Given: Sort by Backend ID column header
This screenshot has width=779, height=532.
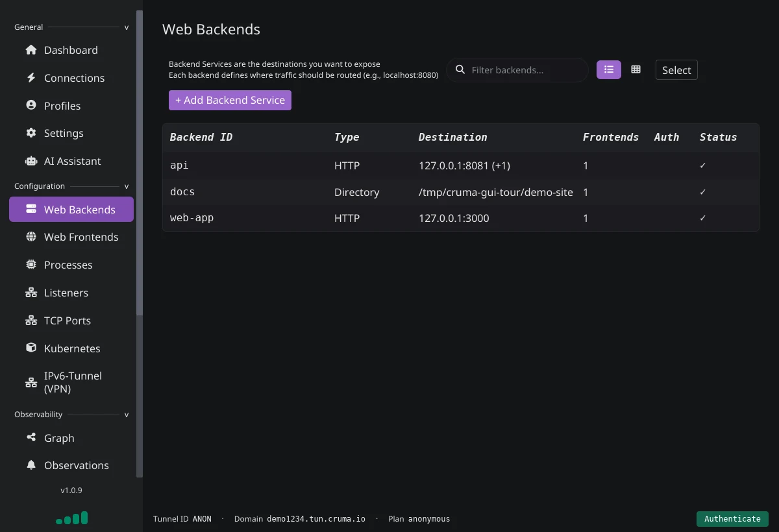Looking at the screenshot, I should click(x=201, y=137).
